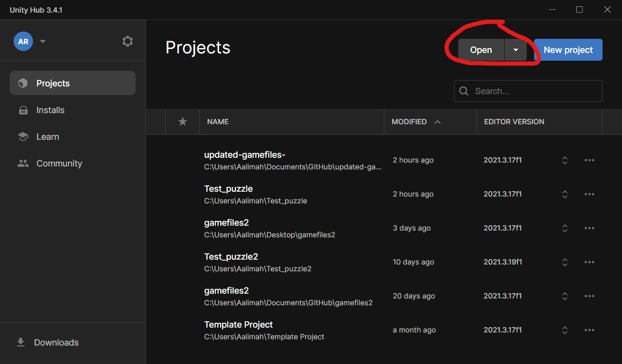This screenshot has width=622, height=364.
Task: Open the Learn section
Action: (47, 136)
